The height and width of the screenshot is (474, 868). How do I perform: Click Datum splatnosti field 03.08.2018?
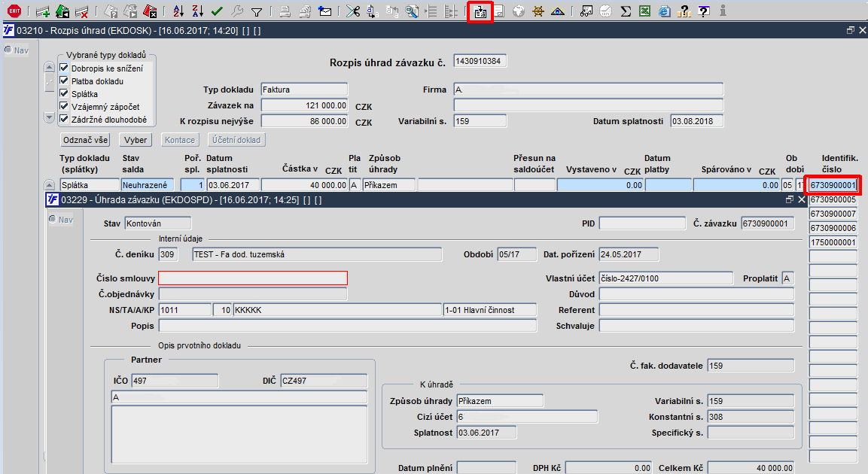click(697, 120)
